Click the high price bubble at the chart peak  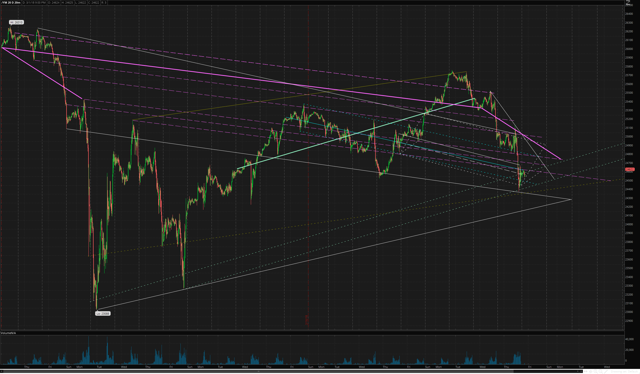tap(16, 22)
